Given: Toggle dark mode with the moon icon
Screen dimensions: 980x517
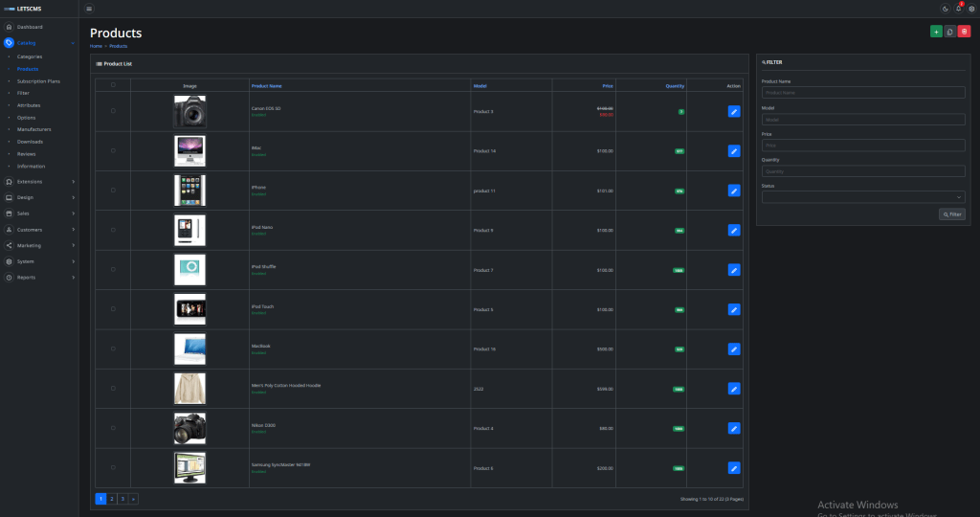Looking at the screenshot, I should click(x=946, y=9).
